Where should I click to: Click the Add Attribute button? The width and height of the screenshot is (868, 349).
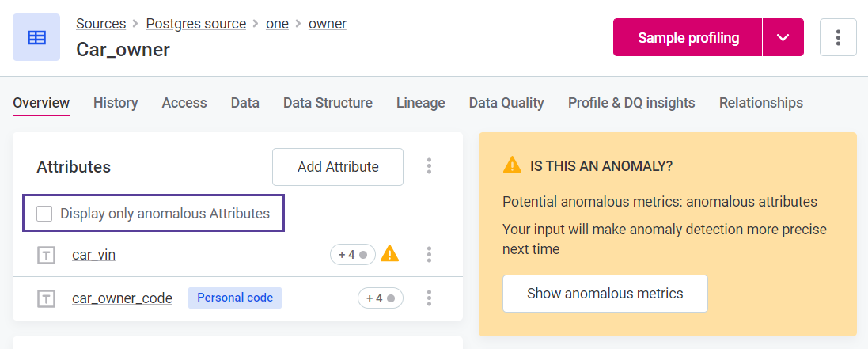click(337, 167)
